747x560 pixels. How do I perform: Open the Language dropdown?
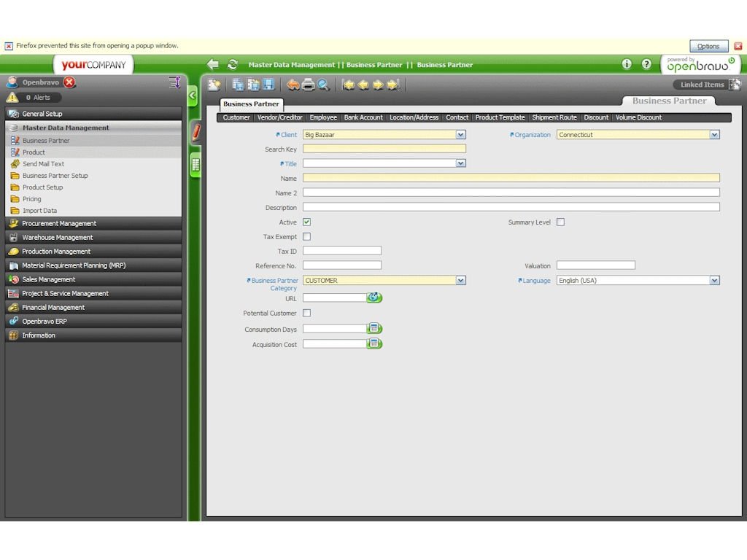pyautogui.click(x=715, y=281)
